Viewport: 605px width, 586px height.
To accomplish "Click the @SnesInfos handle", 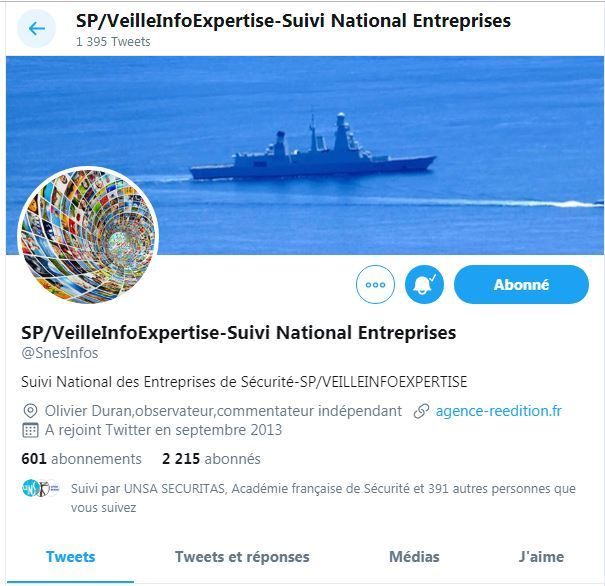I will coord(60,353).
